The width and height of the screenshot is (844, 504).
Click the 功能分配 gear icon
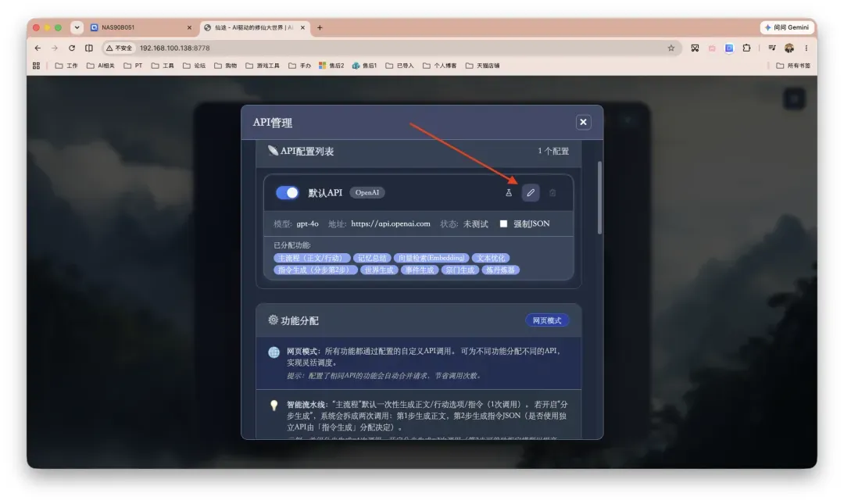tap(273, 320)
